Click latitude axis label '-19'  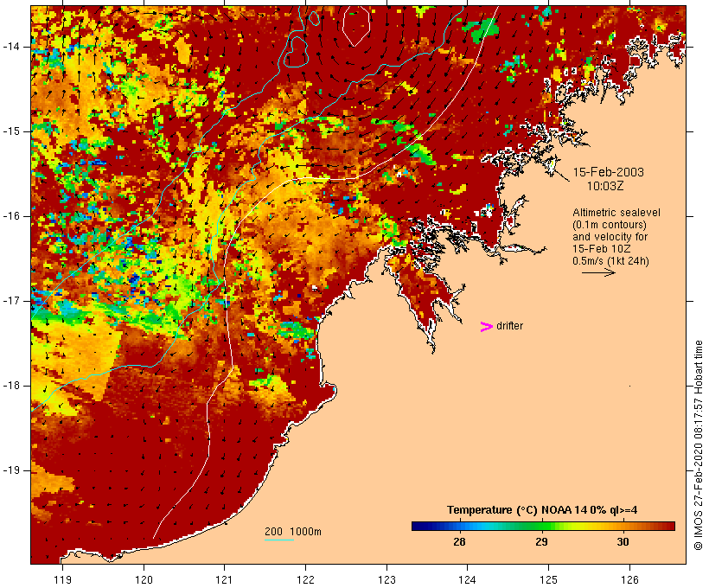pos(11,470)
